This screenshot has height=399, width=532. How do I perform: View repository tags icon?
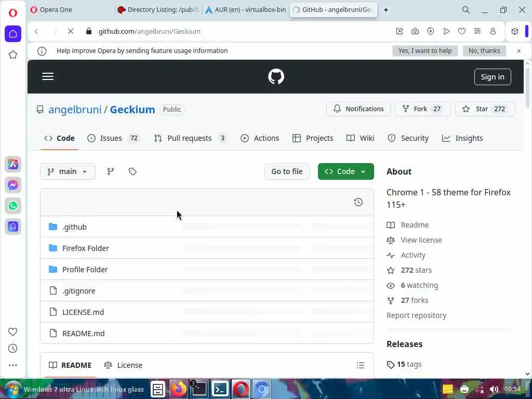click(x=132, y=171)
